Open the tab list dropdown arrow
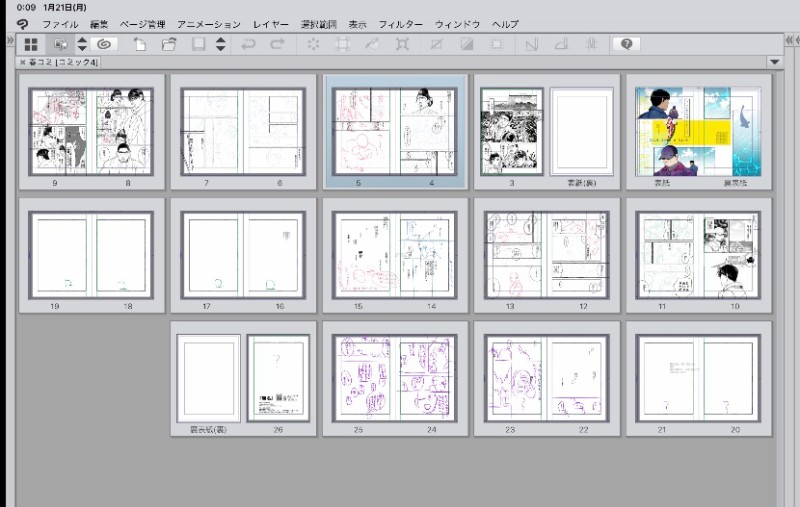This screenshot has height=507, width=800. tap(774, 62)
